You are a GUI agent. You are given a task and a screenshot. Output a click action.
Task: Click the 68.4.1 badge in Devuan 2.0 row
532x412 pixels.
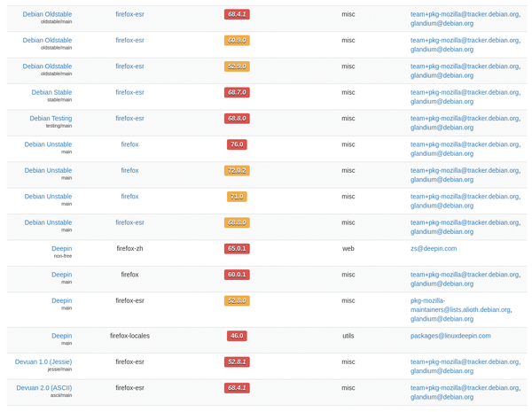click(x=237, y=388)
